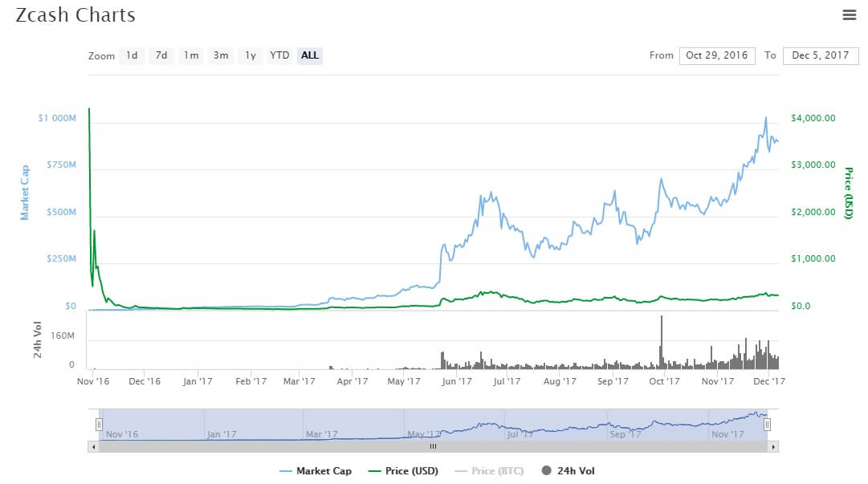Set zoom range to 1y
Viewport: 868px width, 484px height.
(x=251, y=55)
